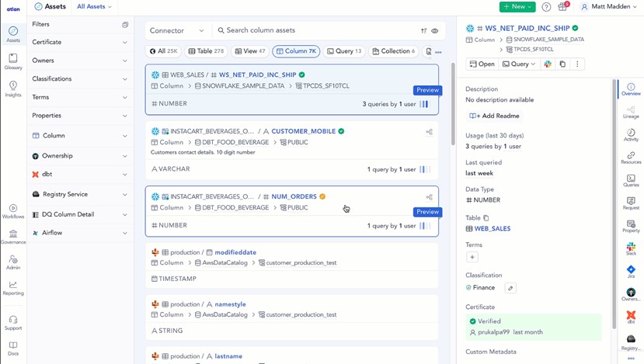Screen dimensions: 644x364
Task: Open Support in the left sidebar
Action: 13,323
